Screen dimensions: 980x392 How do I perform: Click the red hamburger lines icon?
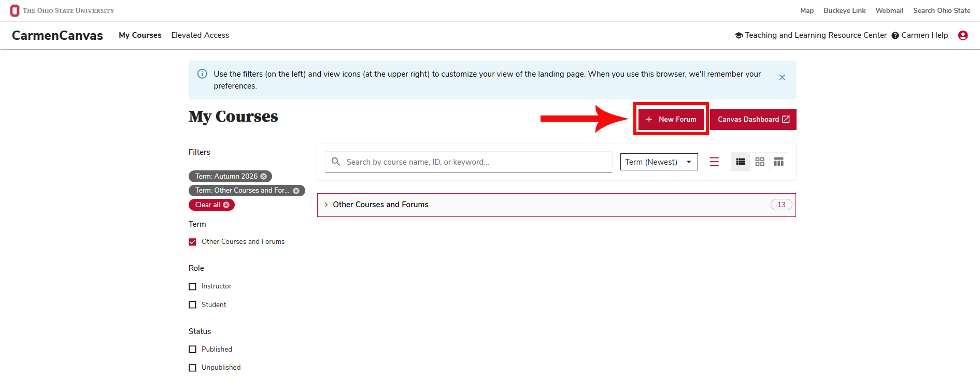714,162
